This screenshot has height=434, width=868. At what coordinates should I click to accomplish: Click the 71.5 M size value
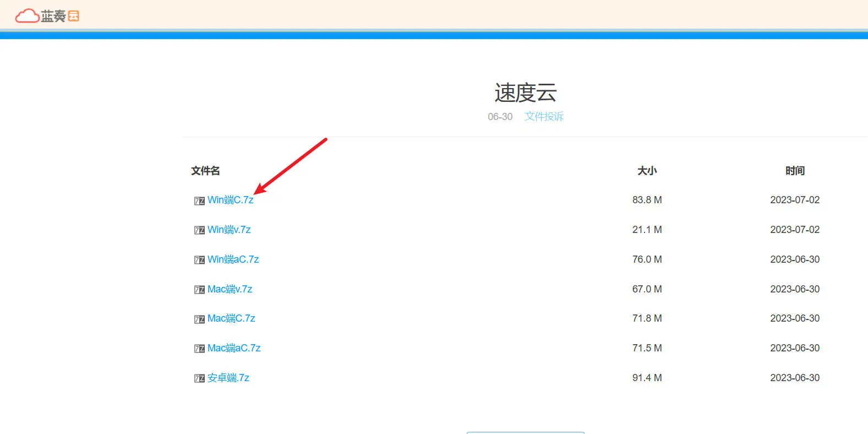point(647,348)
